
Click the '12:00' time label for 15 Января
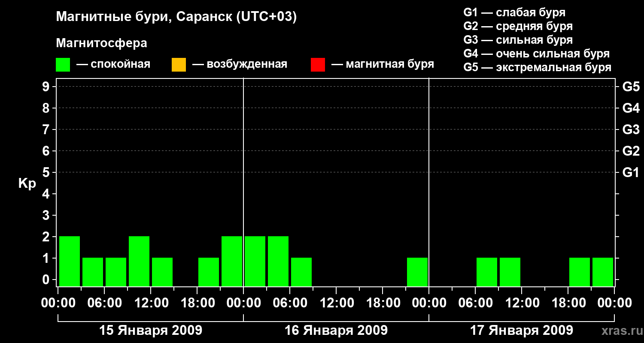[151, 303]
